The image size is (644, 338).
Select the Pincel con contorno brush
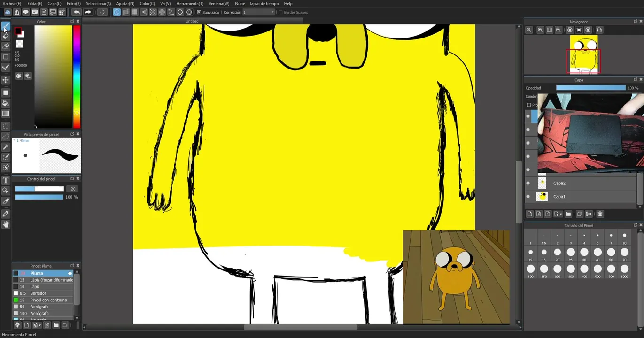[43, 300]
